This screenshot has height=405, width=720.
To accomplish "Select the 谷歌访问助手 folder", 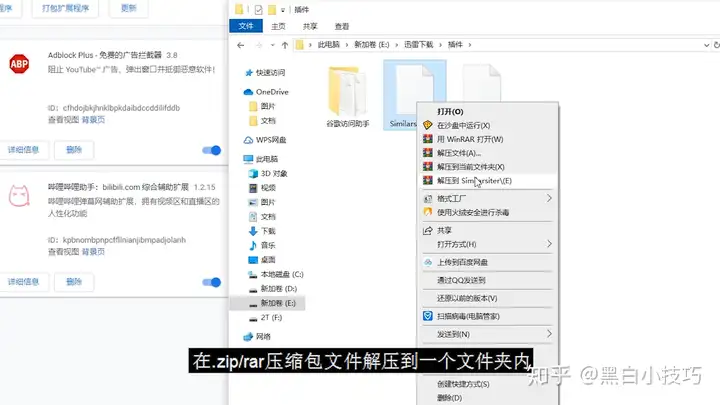I will click(x=348, y=97).
